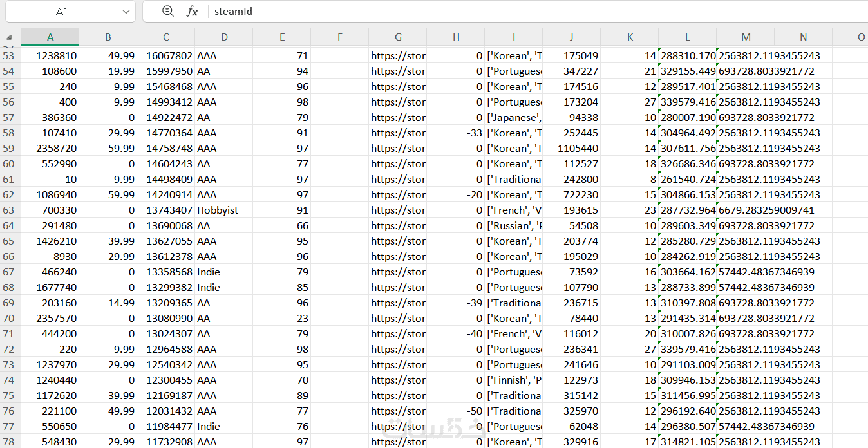
Task: Select the column H header
Action: click(456, 37)
